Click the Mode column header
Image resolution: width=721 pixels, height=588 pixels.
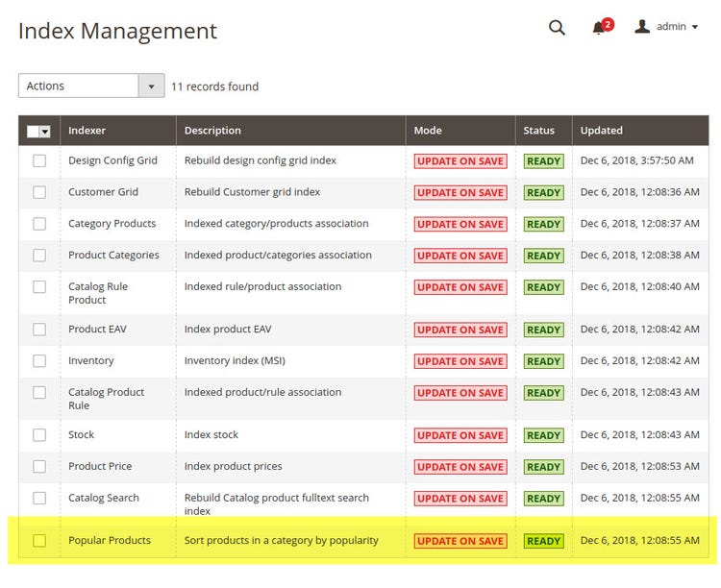428,131
